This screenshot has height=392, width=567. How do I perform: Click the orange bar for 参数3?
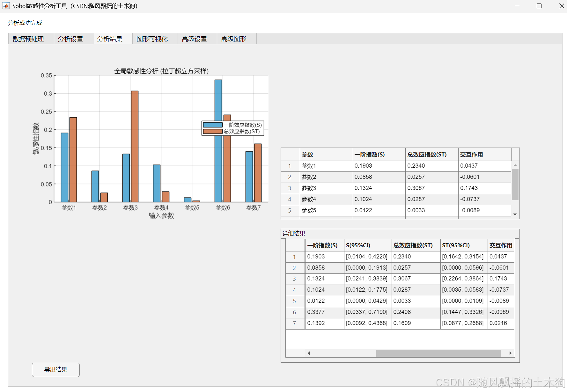click(135, 147)
